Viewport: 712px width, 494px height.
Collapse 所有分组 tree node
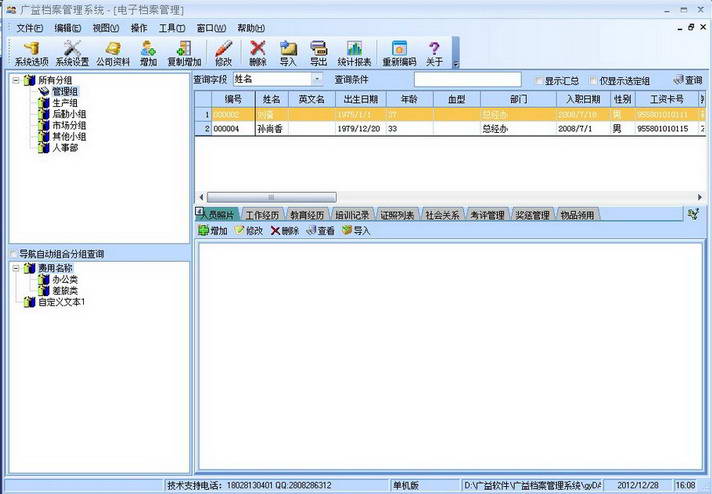click(x=16, y=80)
